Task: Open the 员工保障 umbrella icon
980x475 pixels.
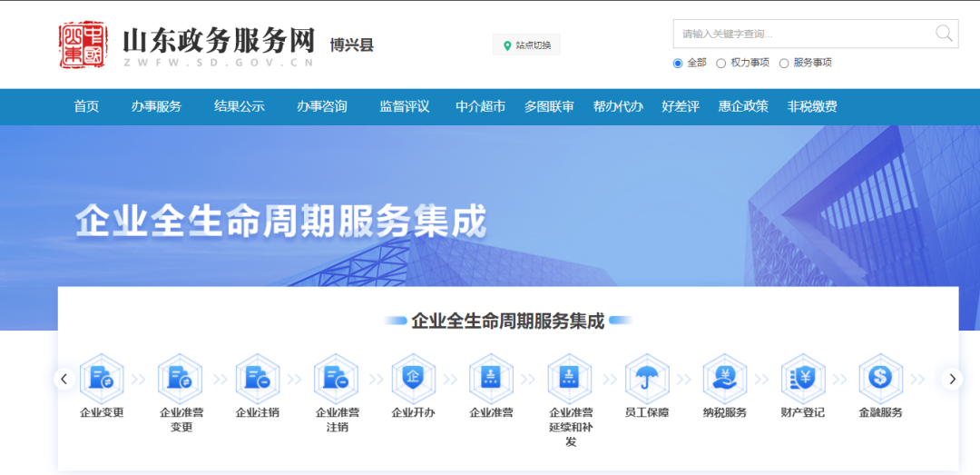Action: (x=647, y=379)
